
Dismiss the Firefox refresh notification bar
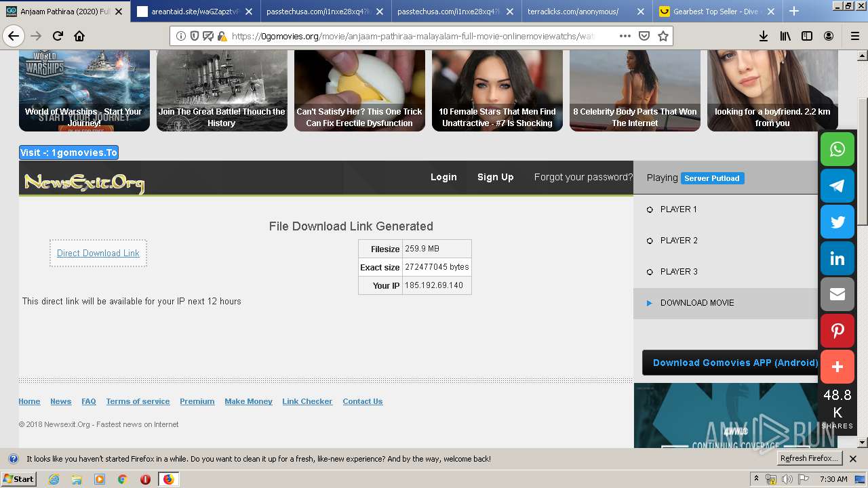(853, 459)
